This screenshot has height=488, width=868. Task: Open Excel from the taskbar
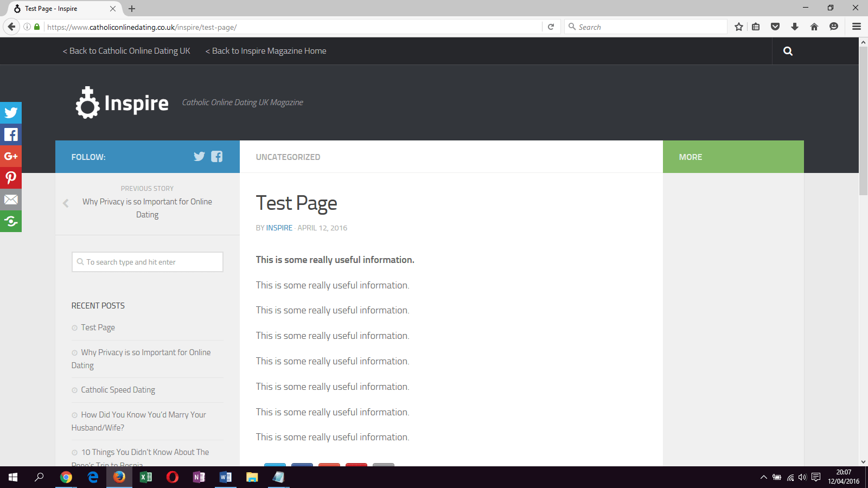(146, 477)
